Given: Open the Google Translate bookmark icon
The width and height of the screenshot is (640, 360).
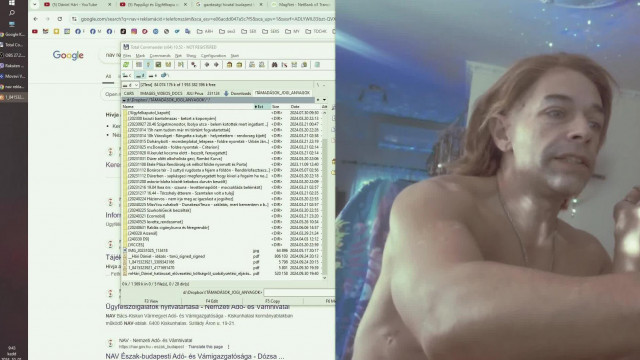Looking at the screenshot, I should [188, 31].
